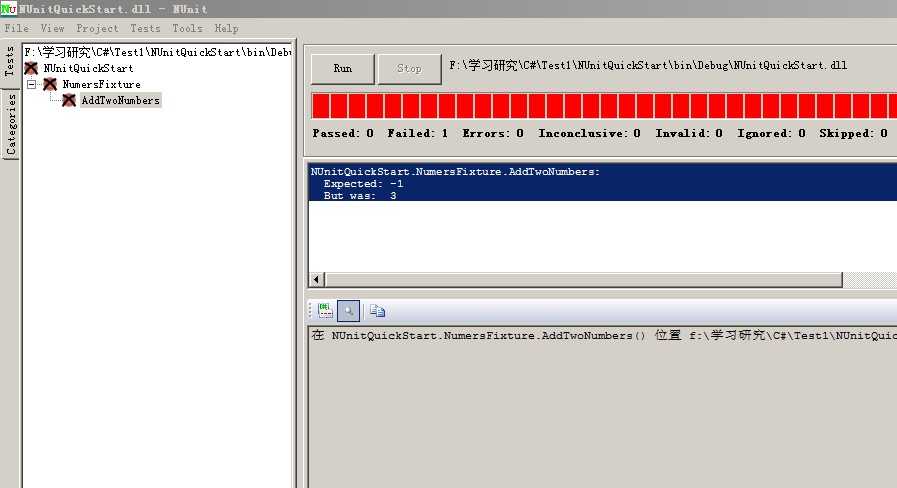Click the Run button
Viewport: 897px width, 488px height.
pos(343,69)
